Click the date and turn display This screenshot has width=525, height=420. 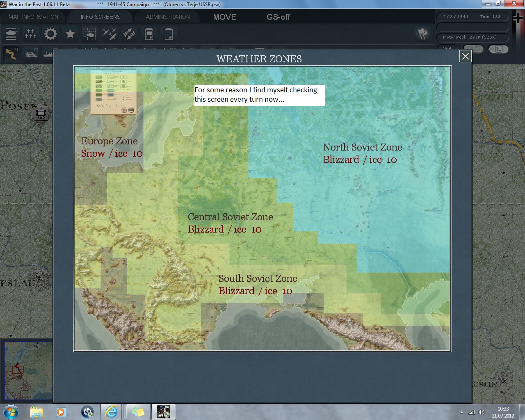click(472, 17)
